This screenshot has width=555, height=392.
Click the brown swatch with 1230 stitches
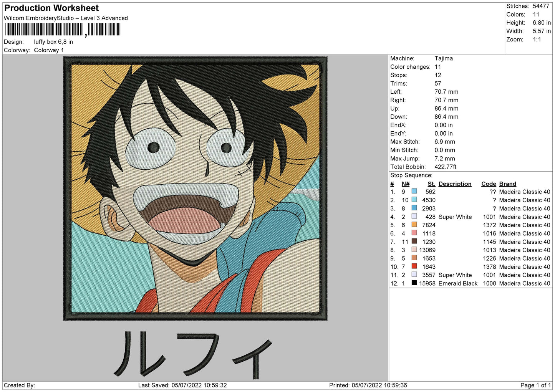coord(414,241)
